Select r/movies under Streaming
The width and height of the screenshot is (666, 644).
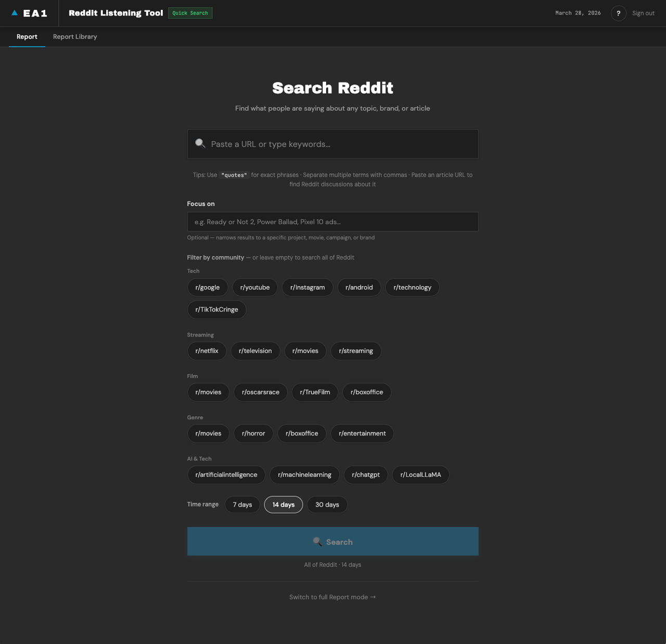[x=305, y=351]
